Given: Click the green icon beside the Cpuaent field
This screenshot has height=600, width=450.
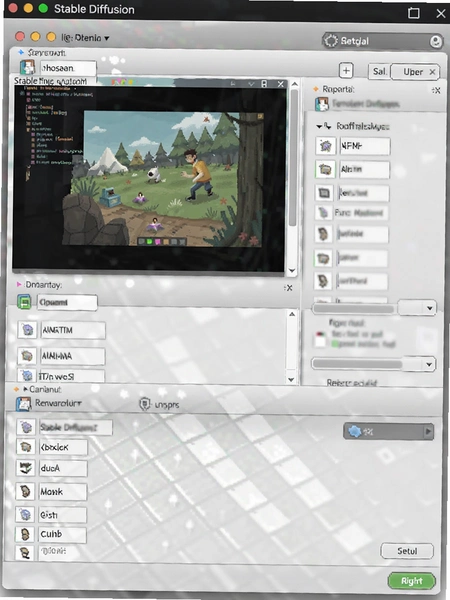Looking at the screenshot, I should pyautogui.click(x=24, y=303).
